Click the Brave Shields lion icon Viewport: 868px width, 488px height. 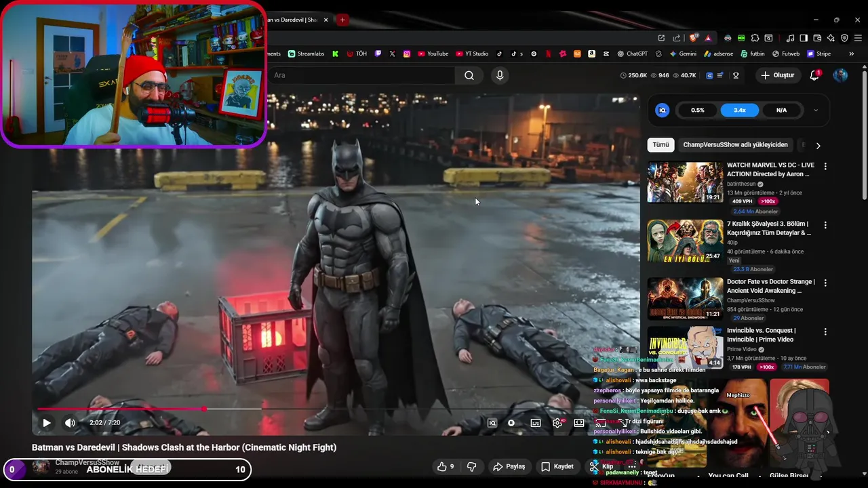[694, 38]
